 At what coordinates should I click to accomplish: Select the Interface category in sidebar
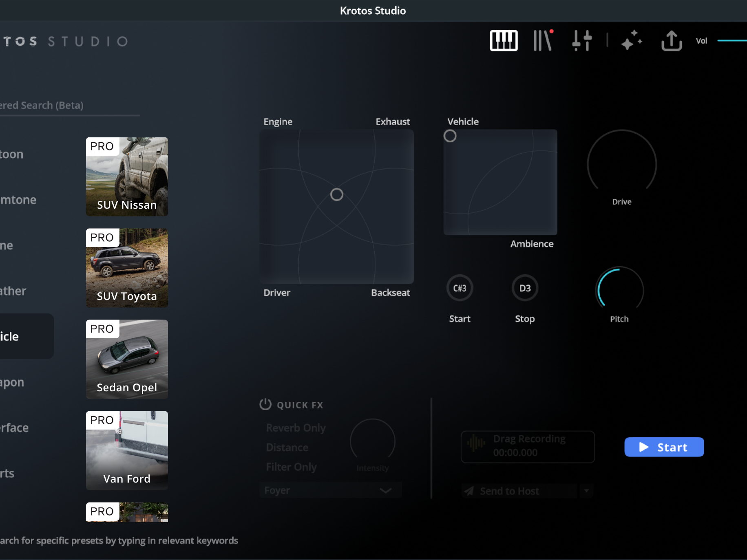click(14, 428)
